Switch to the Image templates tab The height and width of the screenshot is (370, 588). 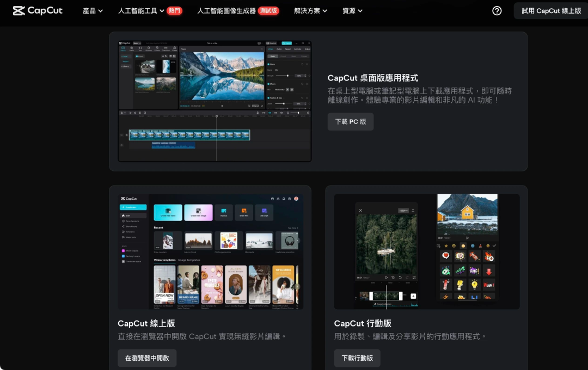point(189,260)
